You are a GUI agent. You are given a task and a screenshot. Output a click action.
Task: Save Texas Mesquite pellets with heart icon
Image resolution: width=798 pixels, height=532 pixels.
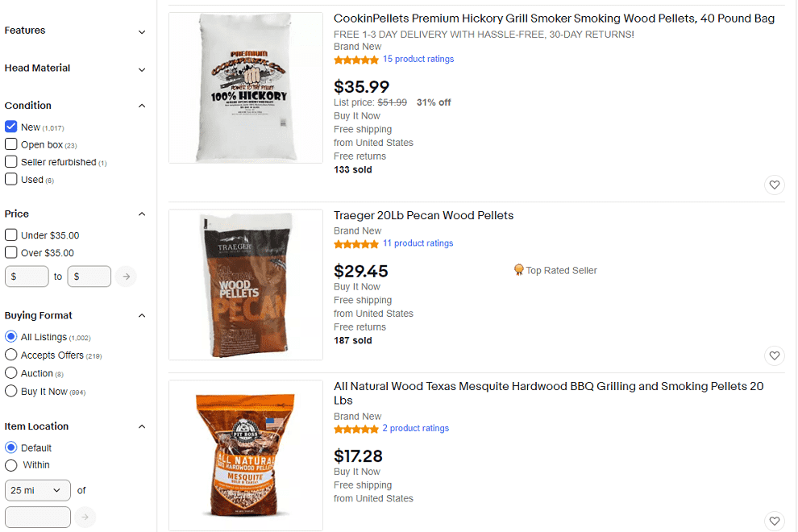[x=774, y=521]
